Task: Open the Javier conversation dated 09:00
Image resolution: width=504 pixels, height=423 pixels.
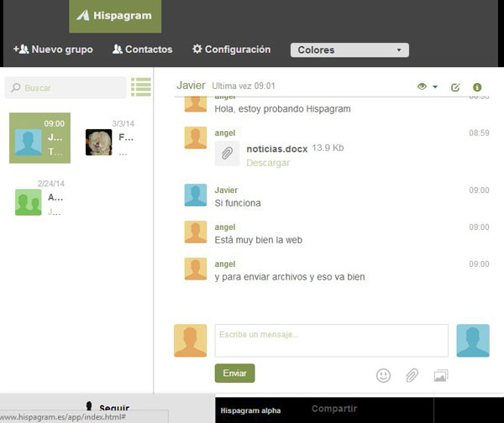Action: (x=39, y=138)
